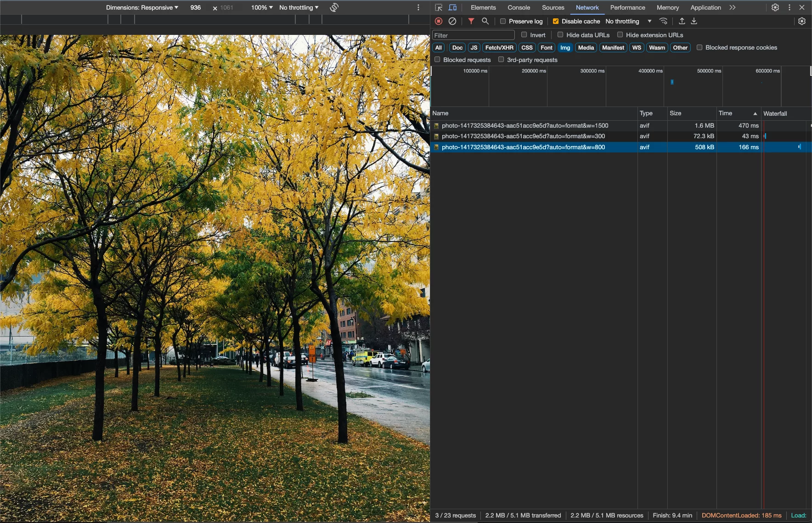Export network log as HAR
Viewport: 812px width, 523px height.
tap(694, 21)
